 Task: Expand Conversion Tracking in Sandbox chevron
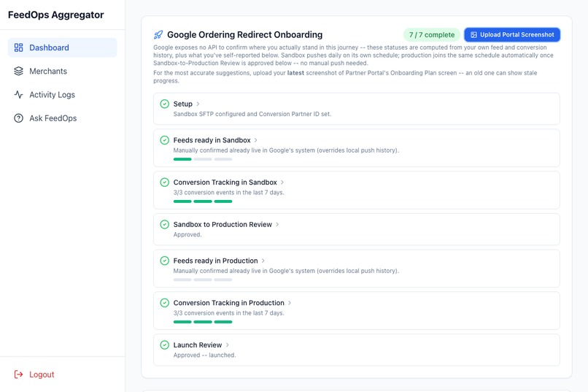pyautogui.click(x=282, y=182)
